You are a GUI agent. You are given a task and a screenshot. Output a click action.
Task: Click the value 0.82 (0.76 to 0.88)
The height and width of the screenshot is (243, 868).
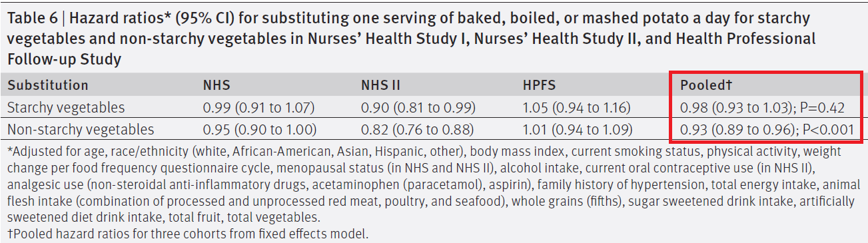(x=417, y=129)
